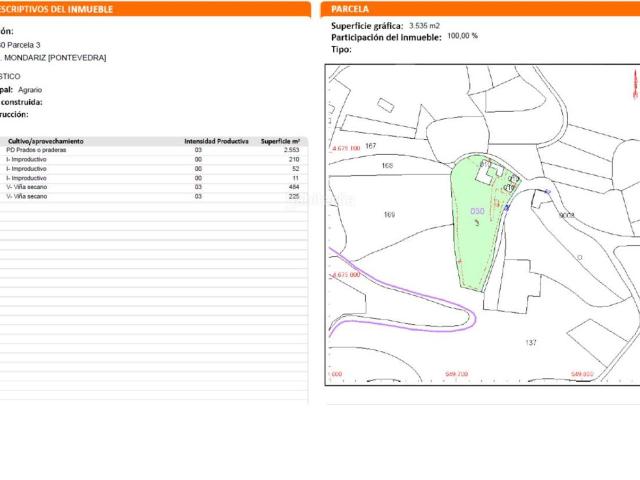The height and width of the screenshot is (480, 640).
Task: Click parcel number 169 on map
Action: (x=389, y=215)
